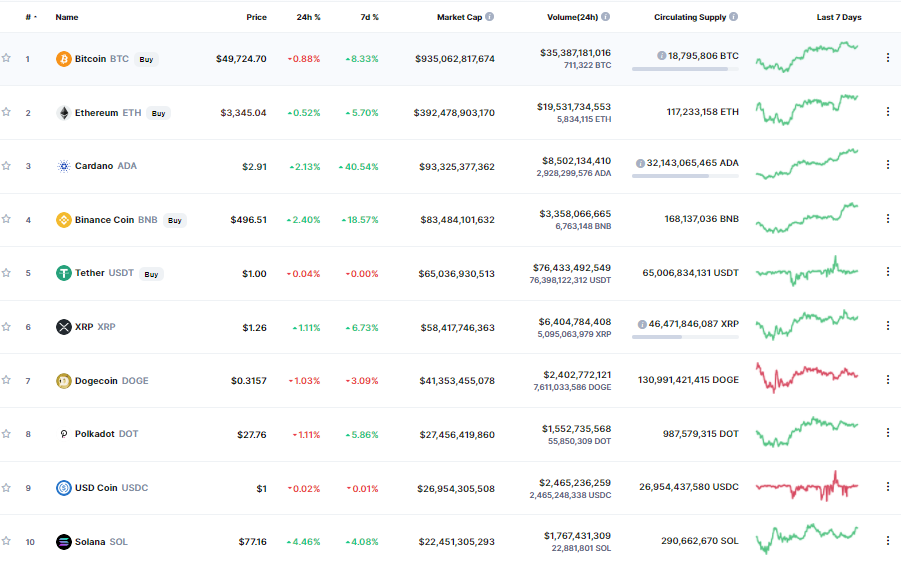This screenshot has height=567, width=901.
Task: Open the Ethereum row three-dot menu
Action: click(x=888, y=111)
